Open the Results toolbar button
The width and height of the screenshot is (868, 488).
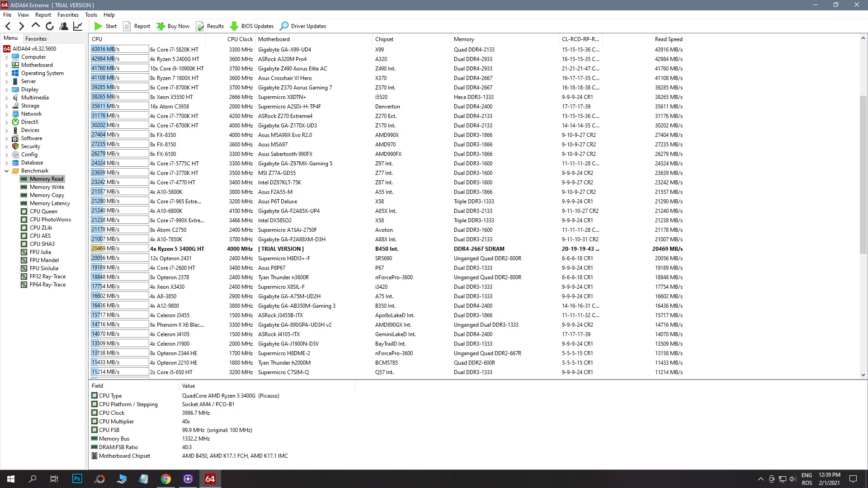(210, 26)
